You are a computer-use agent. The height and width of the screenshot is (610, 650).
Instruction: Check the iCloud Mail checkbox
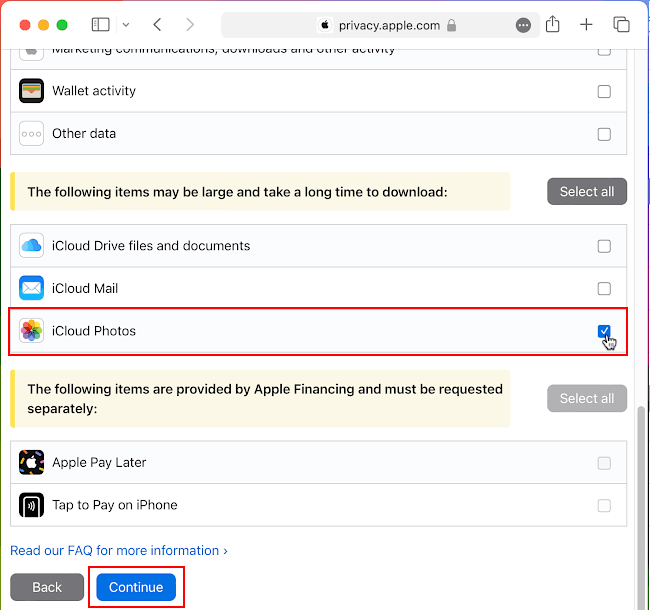604,288
